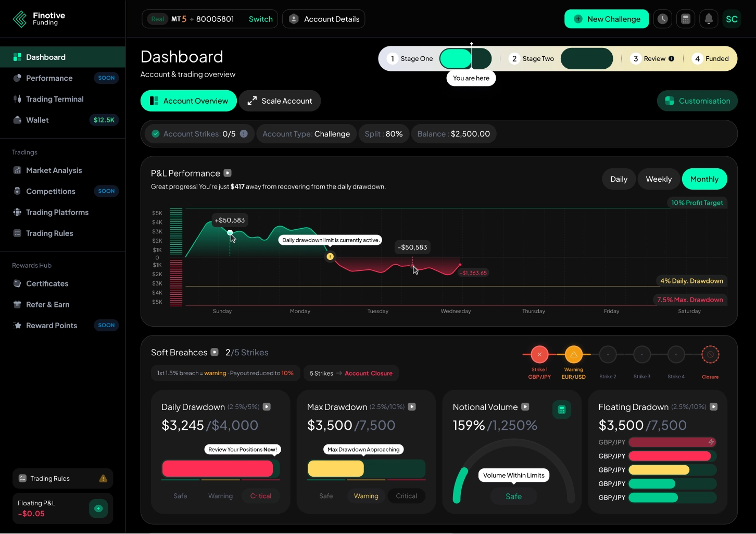Open the Wallet page from the sidebar

coord(37,120)
